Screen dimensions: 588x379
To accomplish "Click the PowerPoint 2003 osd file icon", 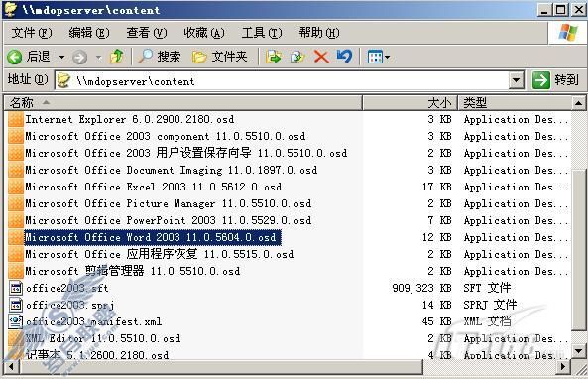I will tap(16, 220).
